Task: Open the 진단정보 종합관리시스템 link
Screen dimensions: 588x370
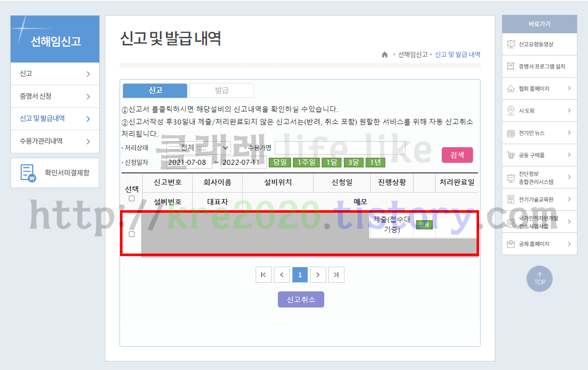Action: pyautogui.click(x=536, y=177)
